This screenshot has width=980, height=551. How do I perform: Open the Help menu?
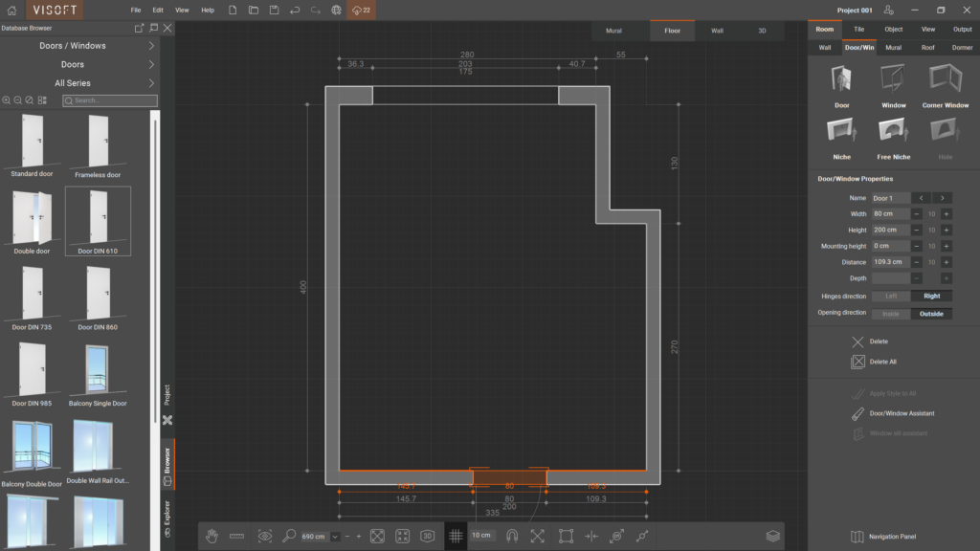tap(208, 10)
